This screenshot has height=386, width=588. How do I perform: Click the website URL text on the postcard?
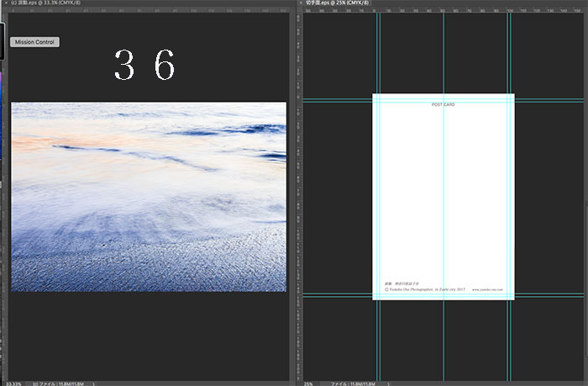[x=487, y=289]
